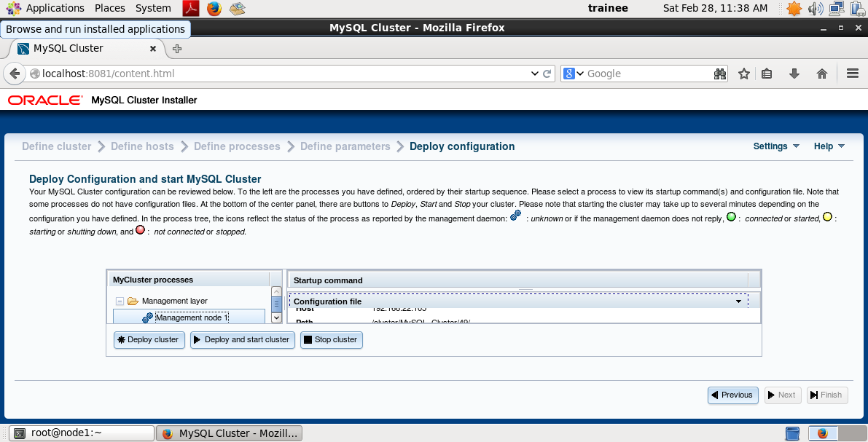The height and width of the screenshot is (442, 868).
Task: Click the Management layer folder icon
Action: point(133,301)
